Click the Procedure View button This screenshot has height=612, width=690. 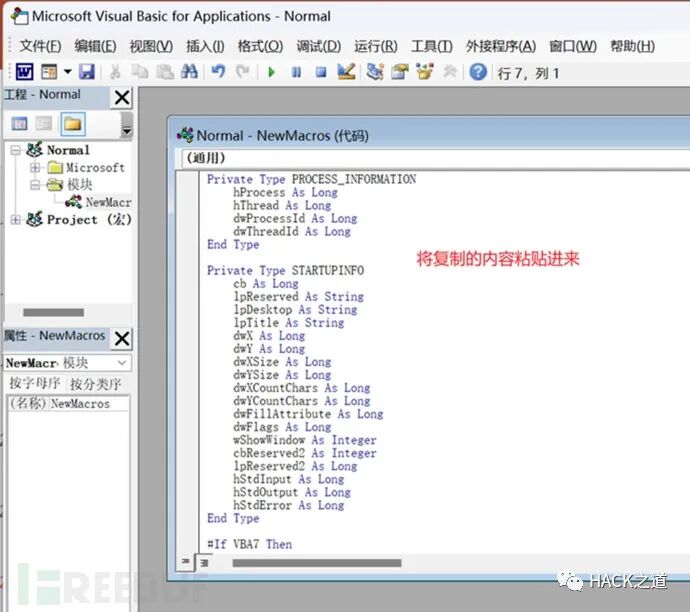point(185,561)
